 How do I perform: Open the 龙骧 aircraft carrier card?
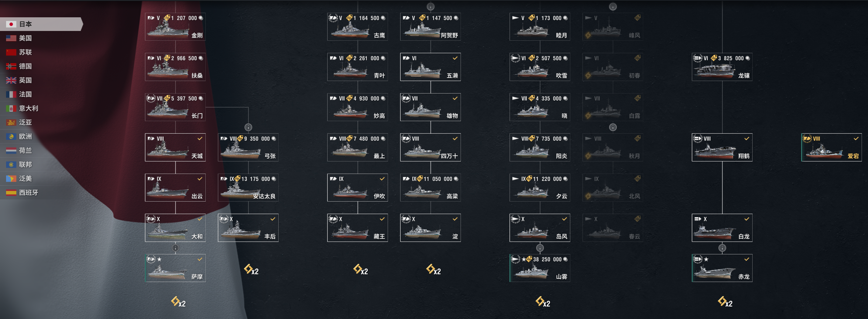click(722, 67)
